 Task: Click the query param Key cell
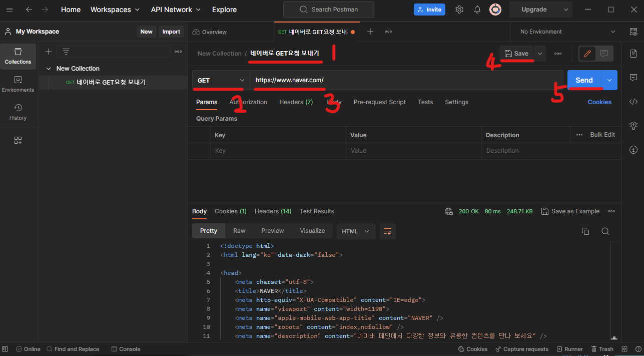pyautogui.click(x=278, y=151)
